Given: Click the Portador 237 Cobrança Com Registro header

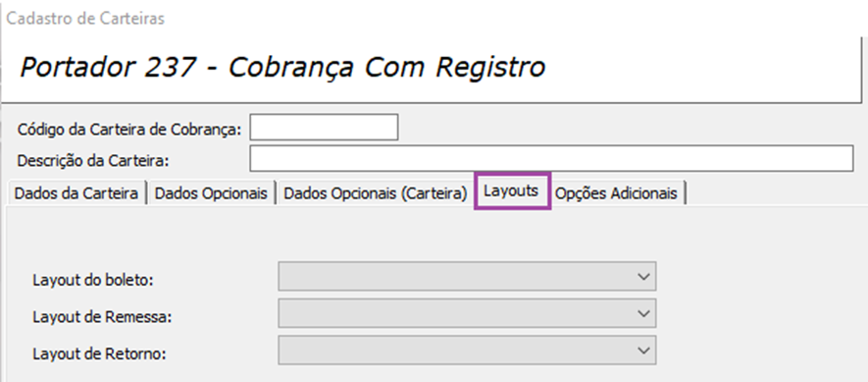Looking at the screenshot, I should coord(282,67).
